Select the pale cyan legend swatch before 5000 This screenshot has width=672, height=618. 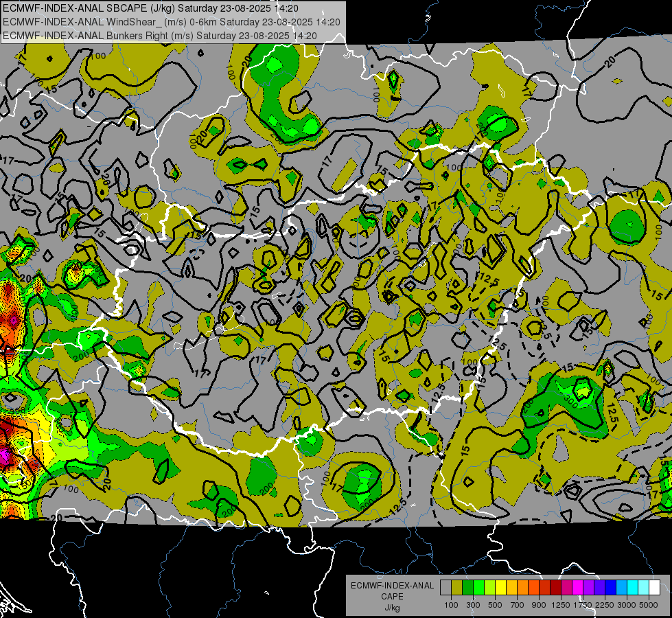click(644, 587)
